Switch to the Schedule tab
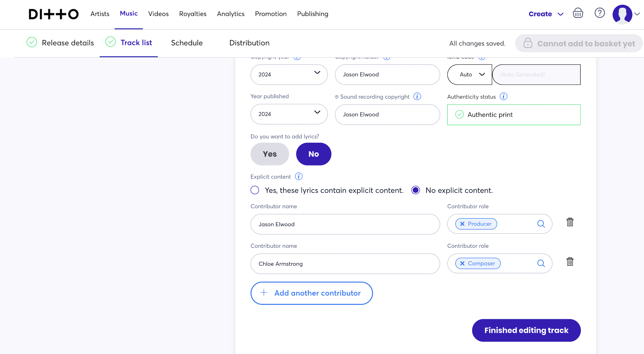This screenshot has height=354, width=644. pyautogui.click(x=187, y=43)
